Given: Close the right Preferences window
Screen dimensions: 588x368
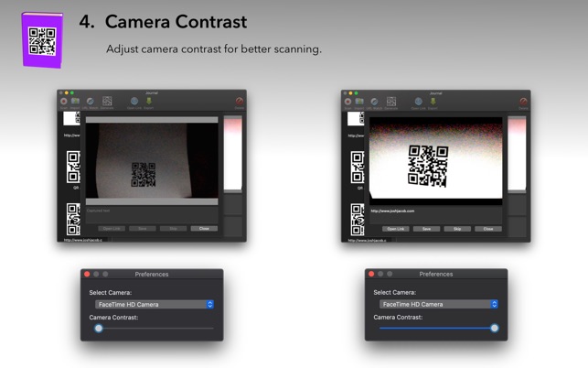Looking at the screenshot, I should 371,274.
